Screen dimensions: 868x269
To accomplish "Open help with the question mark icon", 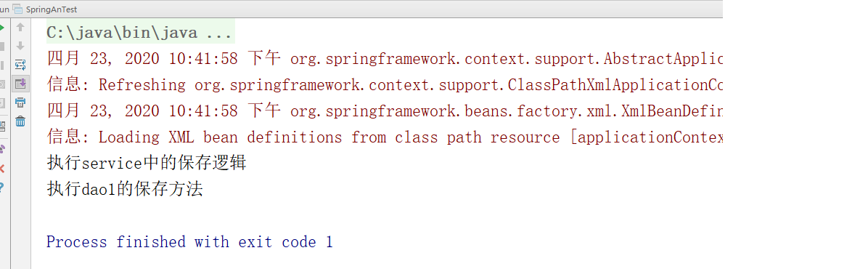I will [1, 187].
